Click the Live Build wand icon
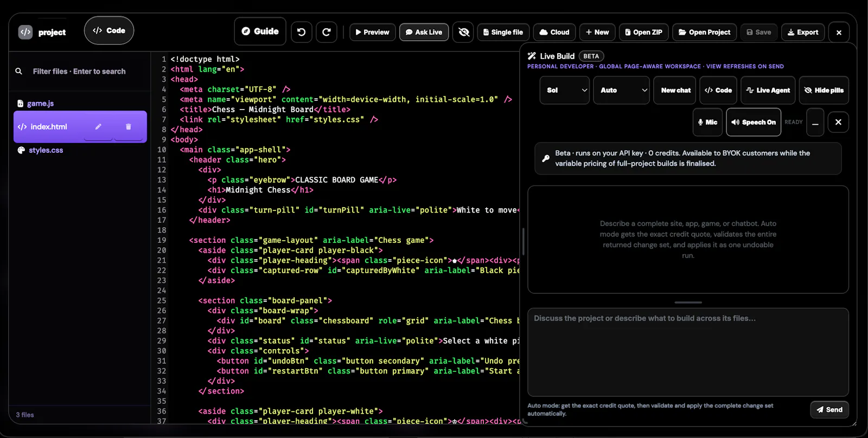 532,56
